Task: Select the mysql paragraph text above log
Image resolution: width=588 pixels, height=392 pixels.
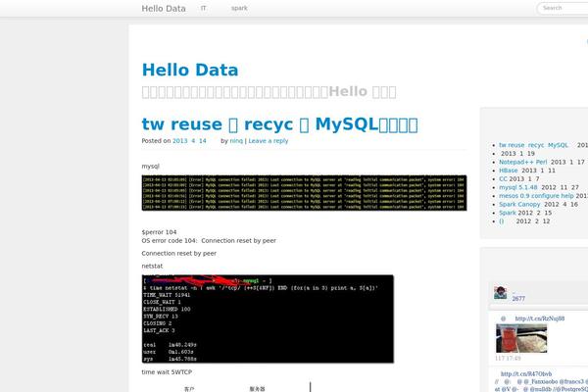Action: (150, 167)
